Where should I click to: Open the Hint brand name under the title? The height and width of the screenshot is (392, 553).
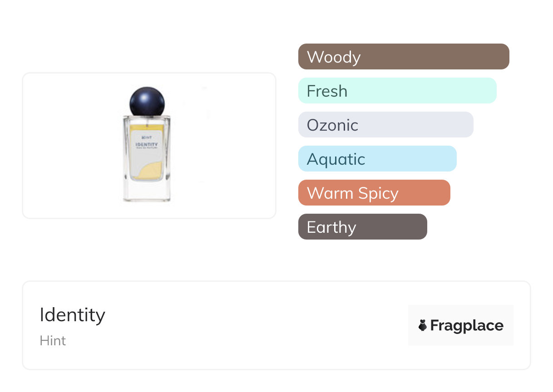pyautogui.click(x=53, y=341)
